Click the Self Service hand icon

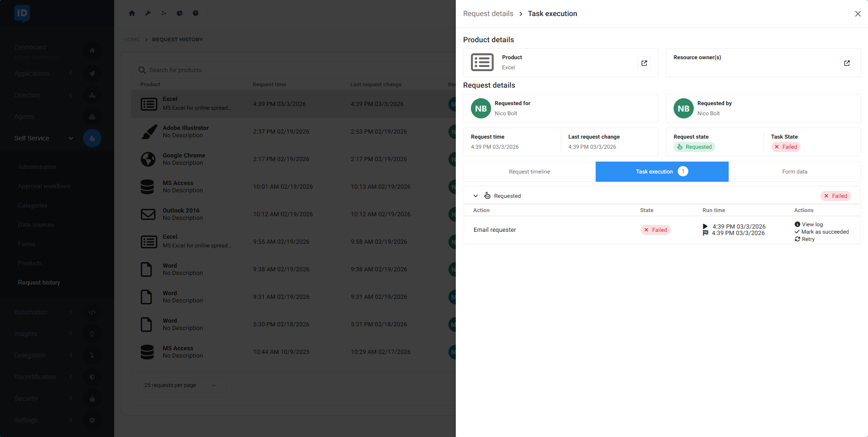(x=92, y=138)
